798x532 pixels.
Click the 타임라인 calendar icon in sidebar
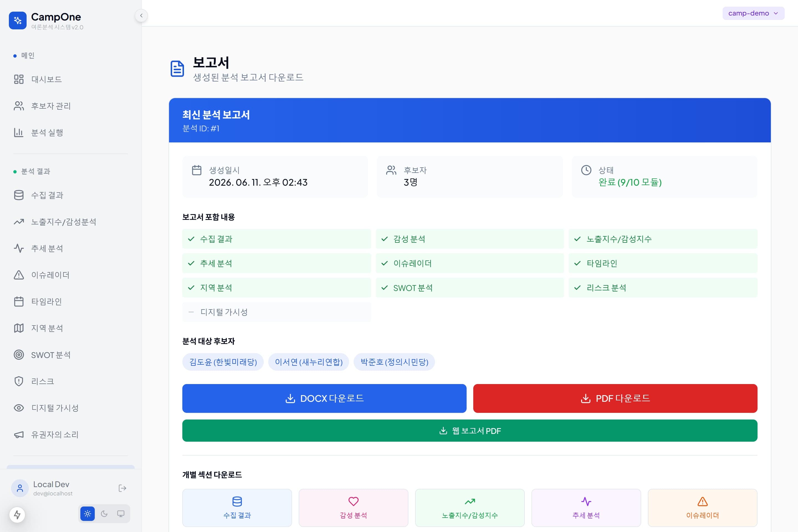click(19, 302)
